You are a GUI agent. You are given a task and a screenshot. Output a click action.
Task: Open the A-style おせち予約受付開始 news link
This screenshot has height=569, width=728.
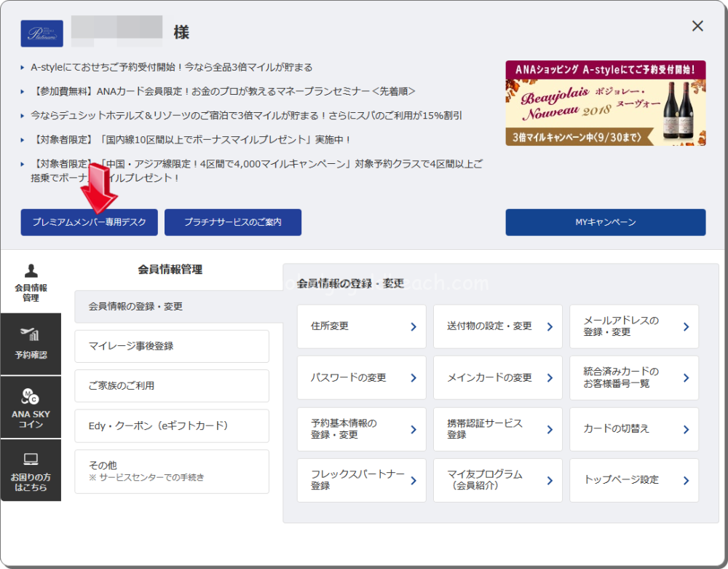(172, 67)
